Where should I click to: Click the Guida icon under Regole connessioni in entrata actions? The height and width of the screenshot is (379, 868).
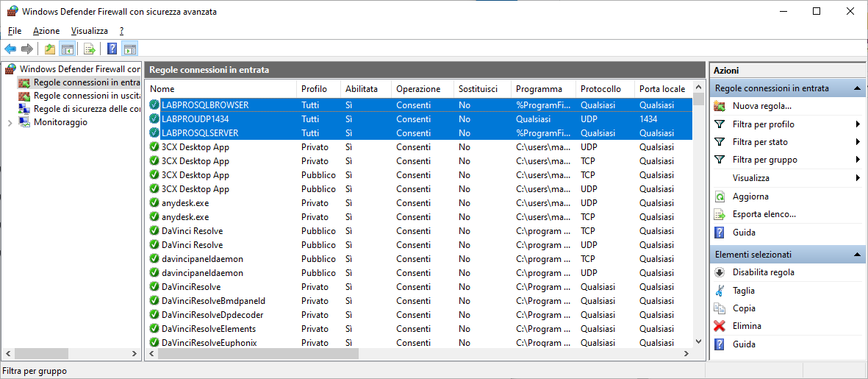pos(720,232)
